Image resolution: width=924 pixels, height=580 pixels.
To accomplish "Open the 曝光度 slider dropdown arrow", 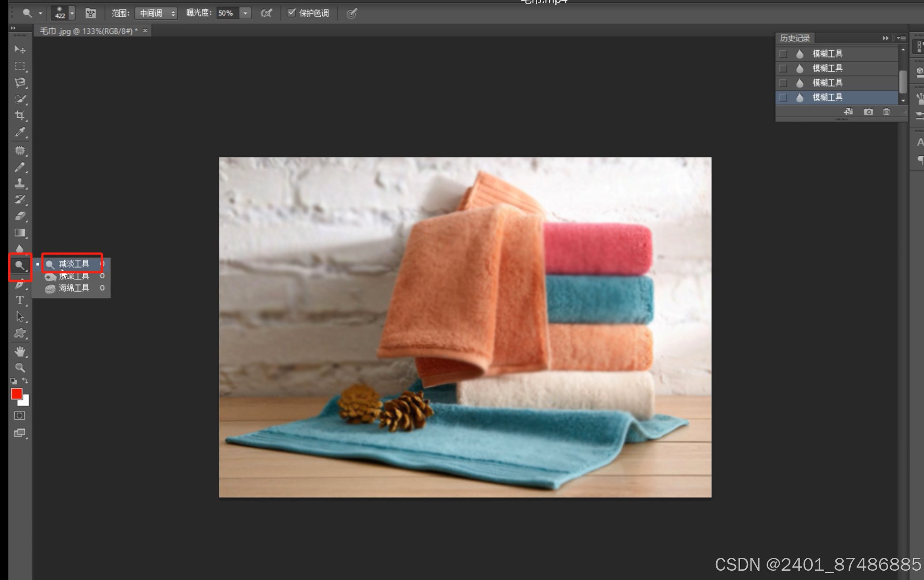I will (x=245, y=13).
